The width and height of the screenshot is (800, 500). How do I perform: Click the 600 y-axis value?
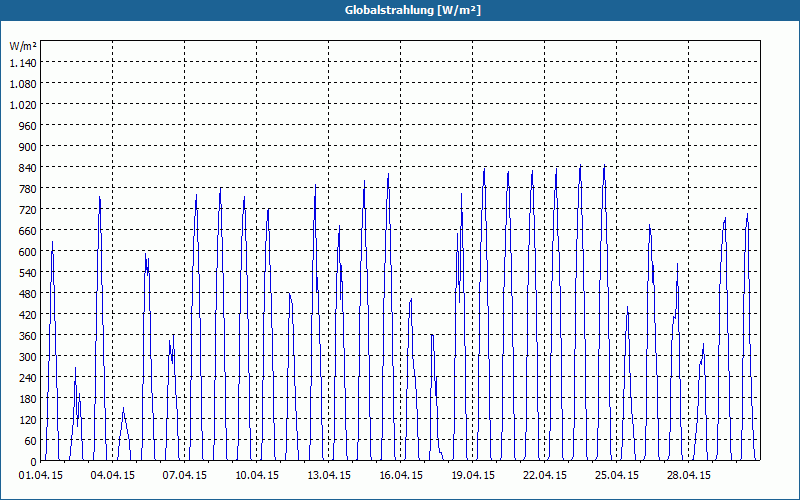click(x=29, y=252)
